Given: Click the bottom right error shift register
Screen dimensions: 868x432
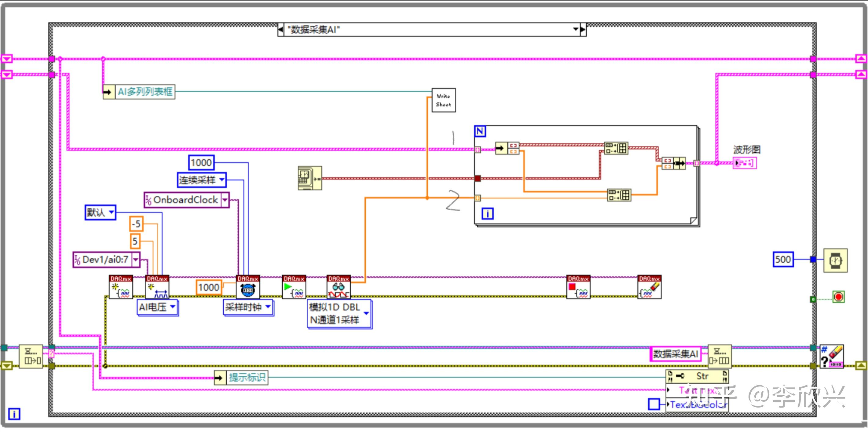Looking at the screenshot, I should pyautogui.click(x=861, y=366).
